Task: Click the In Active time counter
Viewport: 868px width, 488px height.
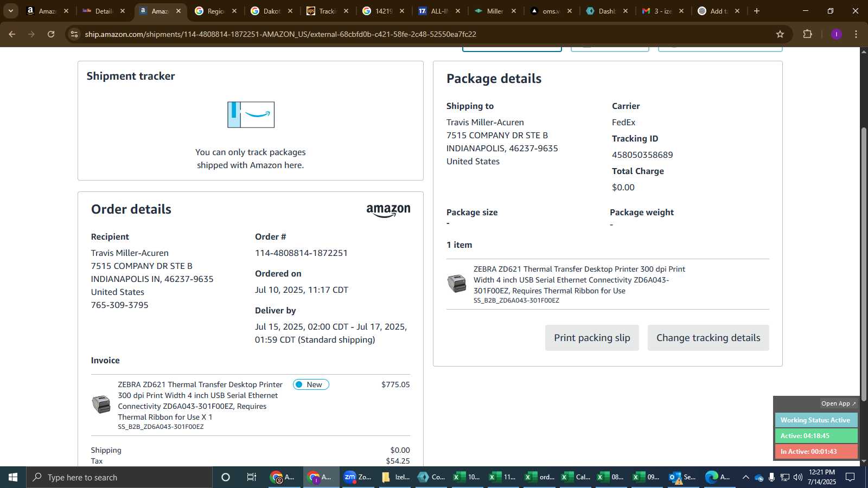Action: point(816,452)
